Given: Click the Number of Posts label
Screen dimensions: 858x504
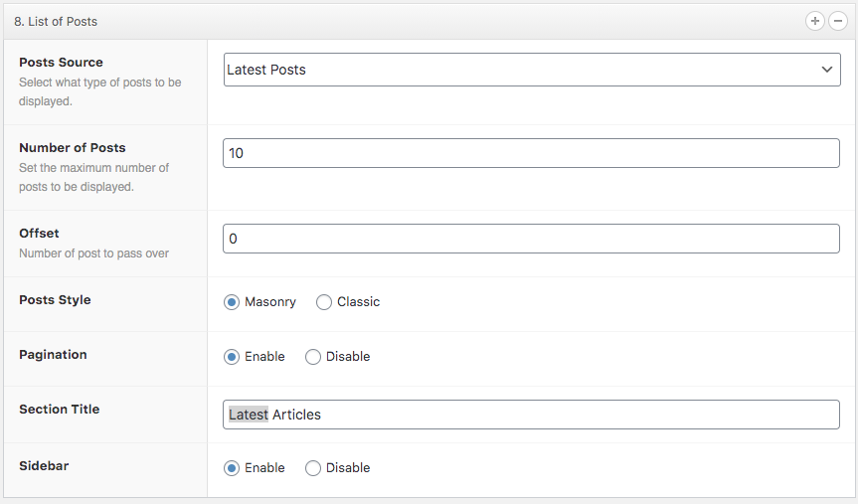Looking at the screenshot, I should click(73, 148).
